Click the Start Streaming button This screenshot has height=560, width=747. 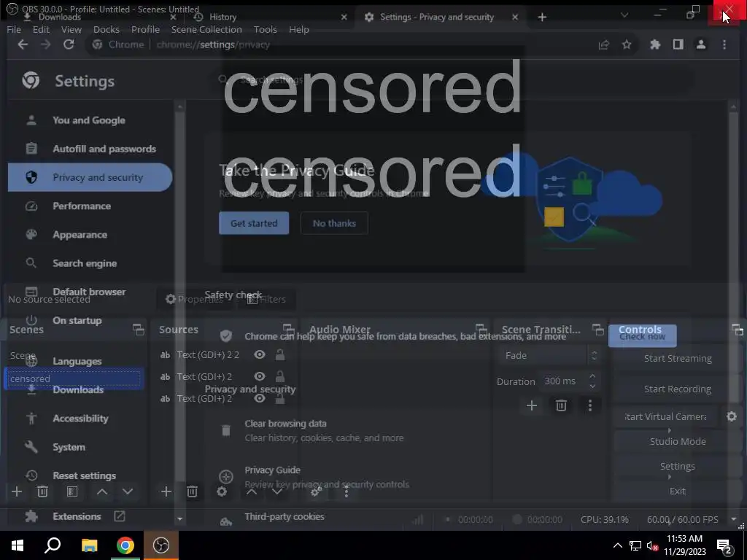[x=678, y=358]
